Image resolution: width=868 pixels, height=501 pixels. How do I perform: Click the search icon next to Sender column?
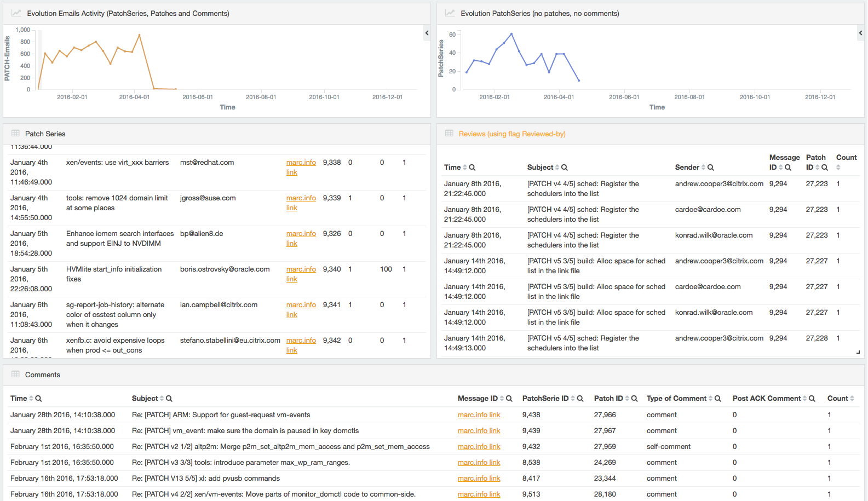pos(711,168)
